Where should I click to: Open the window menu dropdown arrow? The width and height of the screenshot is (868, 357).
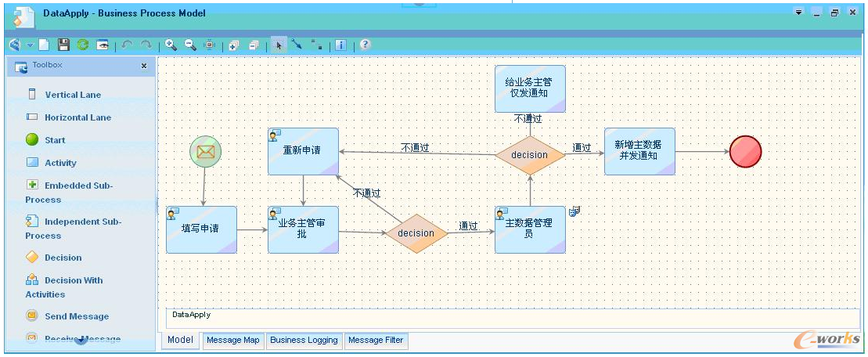click(x=798, y=13)
